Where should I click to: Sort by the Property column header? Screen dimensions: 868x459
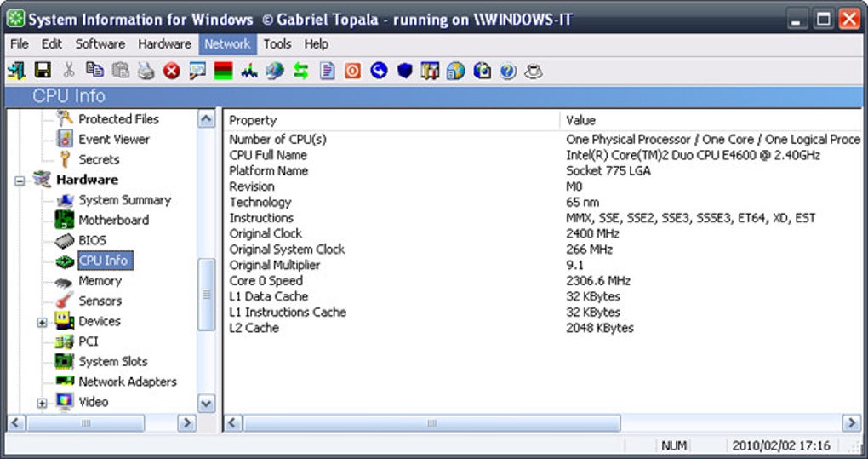pos(392,120)
